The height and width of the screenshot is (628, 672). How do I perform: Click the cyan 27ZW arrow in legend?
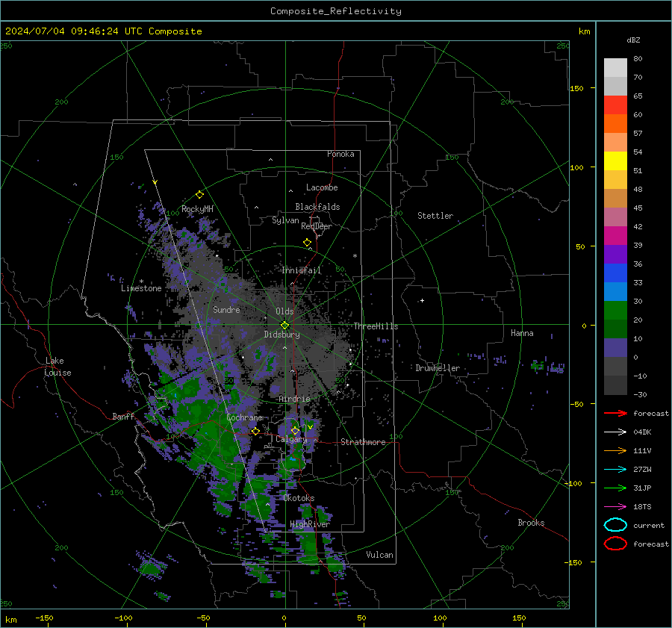point(615,470)
